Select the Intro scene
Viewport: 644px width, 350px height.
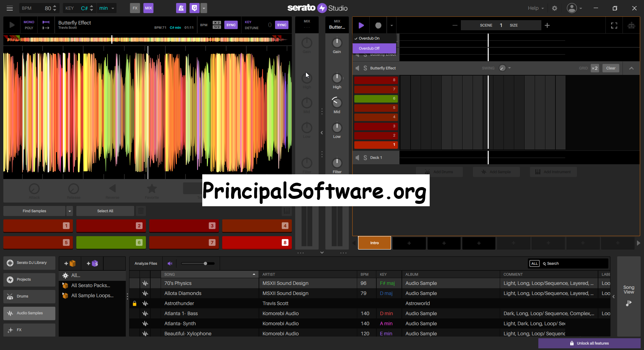(375, 243)
